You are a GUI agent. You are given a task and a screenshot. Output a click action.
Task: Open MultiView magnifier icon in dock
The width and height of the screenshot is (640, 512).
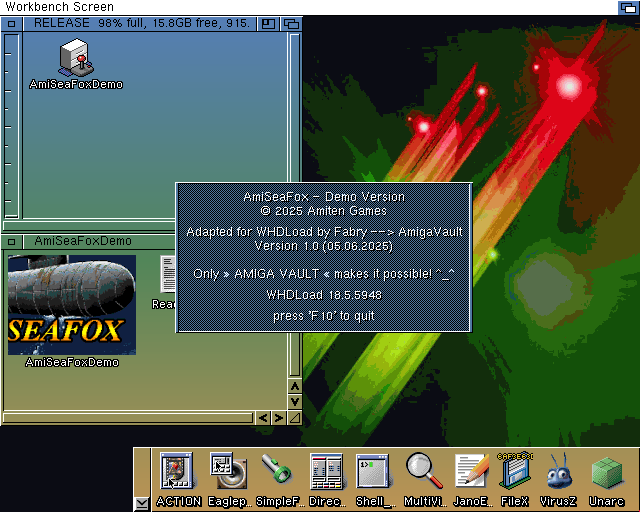click(424, 470)
